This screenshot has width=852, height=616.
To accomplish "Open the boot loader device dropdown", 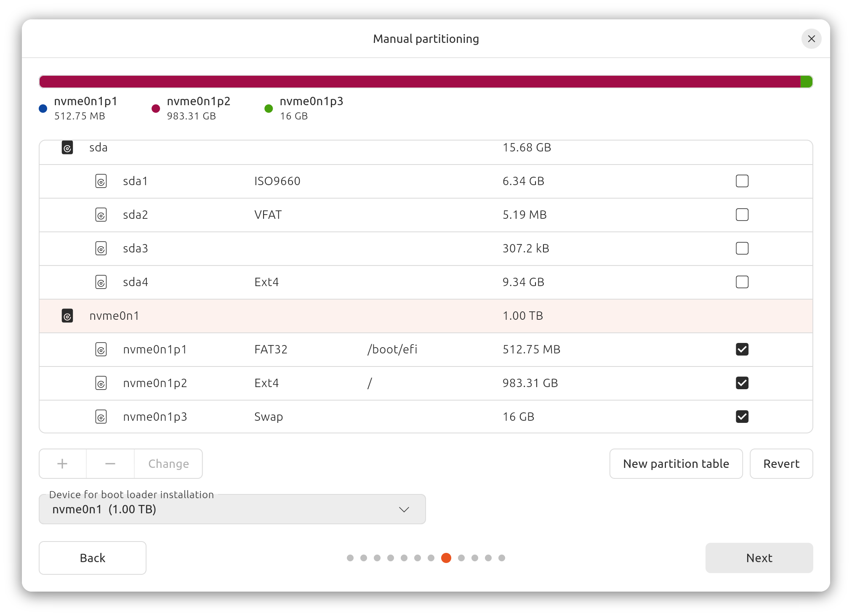I will pos(232,509).
